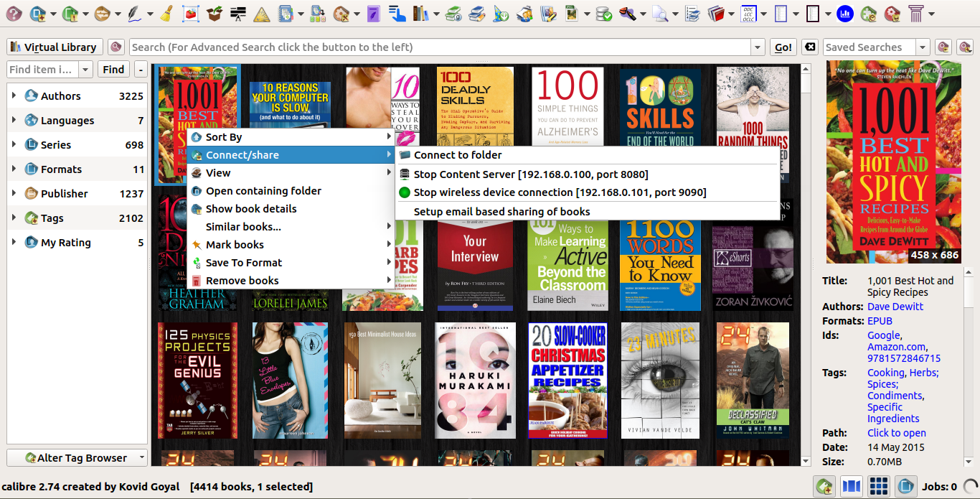
Task: Expand the Authors tree category
Action: point(14,95)
